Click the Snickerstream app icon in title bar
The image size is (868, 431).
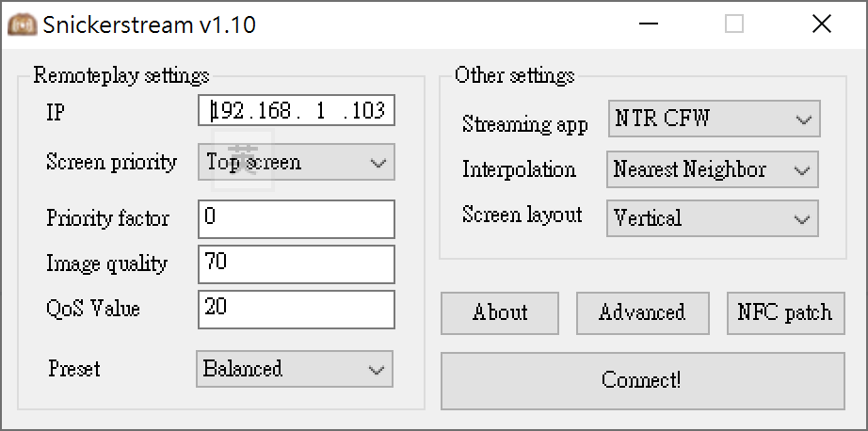(23, 24)
